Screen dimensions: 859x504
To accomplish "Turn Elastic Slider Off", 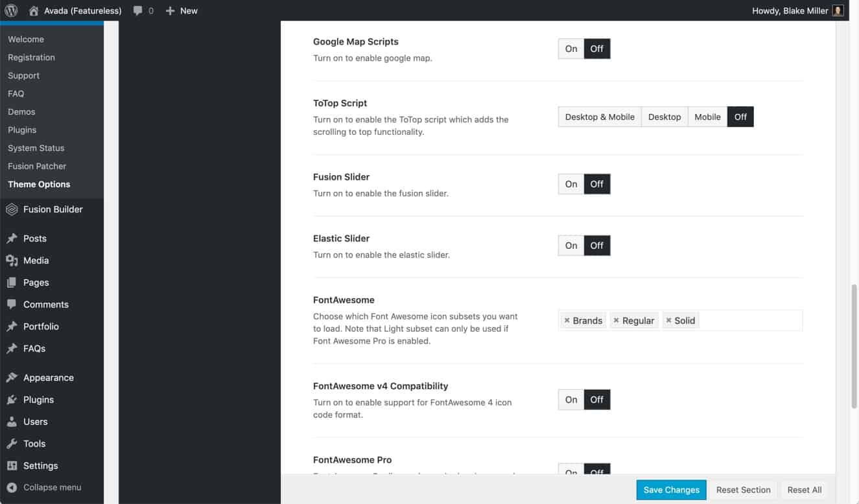I will [597, 246].
